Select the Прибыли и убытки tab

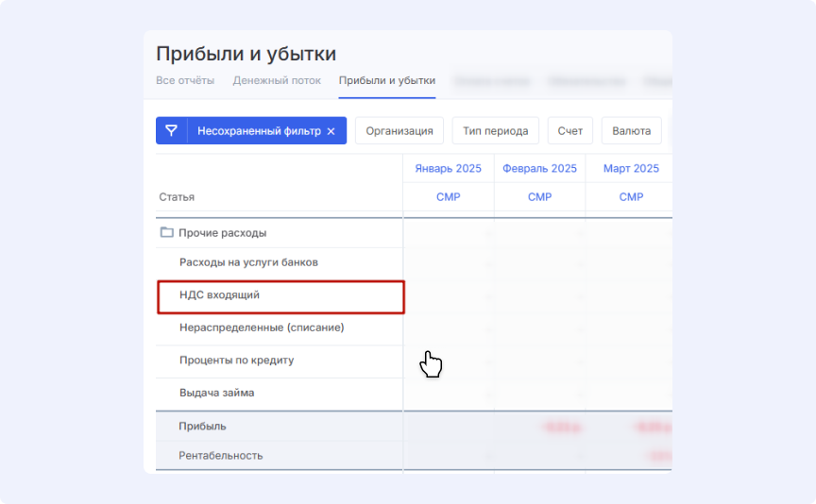387,81
